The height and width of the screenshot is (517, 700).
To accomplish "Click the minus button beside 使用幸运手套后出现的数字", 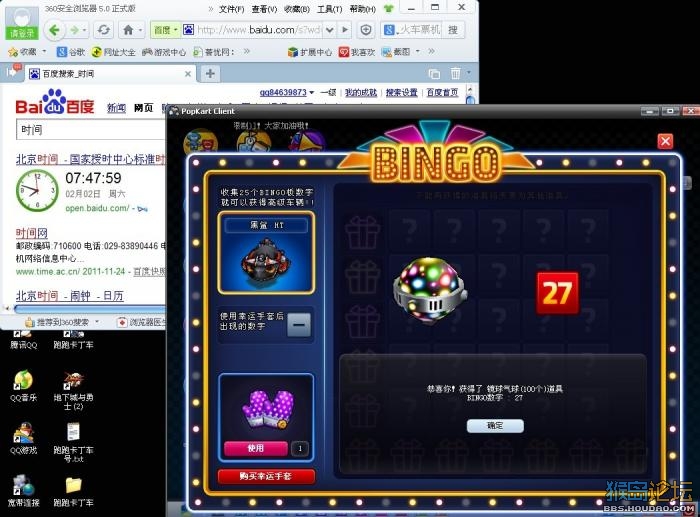I will 299,324.
